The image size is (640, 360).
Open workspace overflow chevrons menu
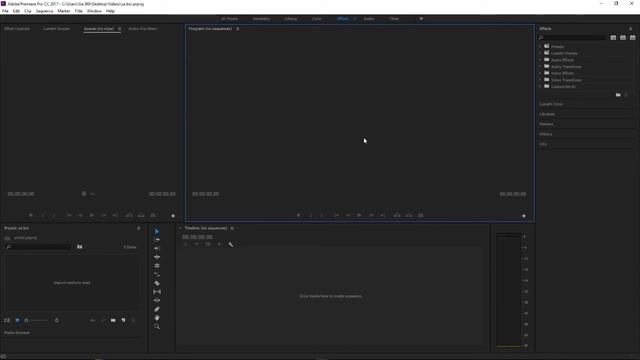[421, 19]
